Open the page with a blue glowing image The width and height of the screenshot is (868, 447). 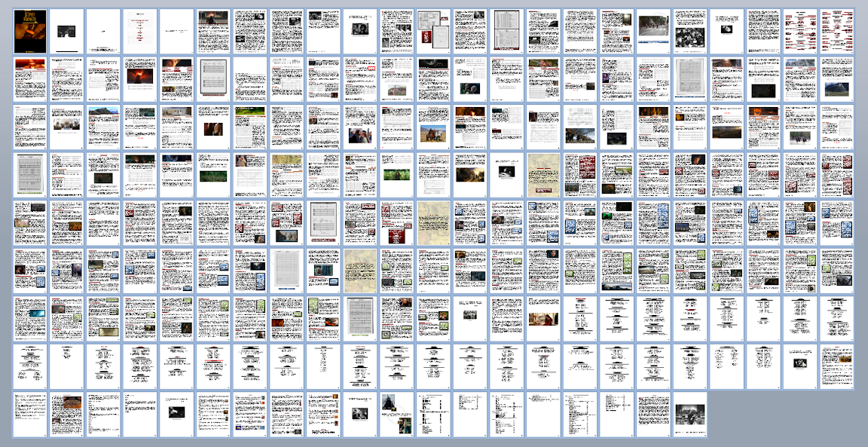point(30,319)
